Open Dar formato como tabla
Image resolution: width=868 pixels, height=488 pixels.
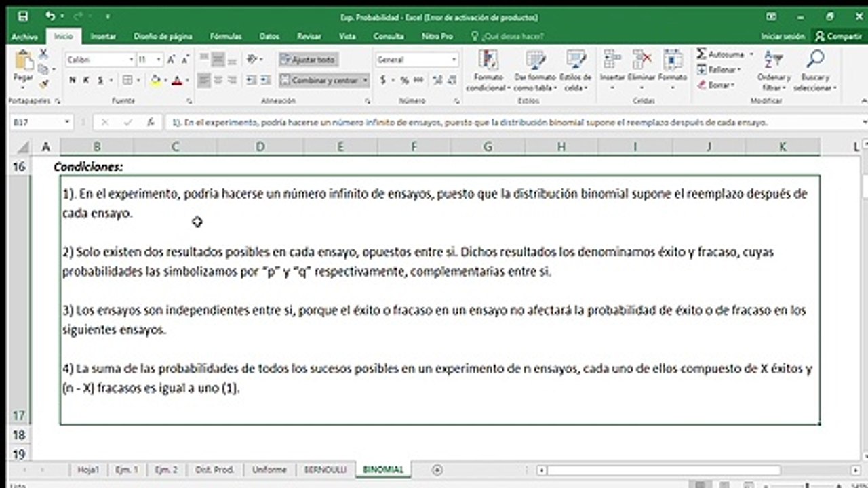pos(535,70)
